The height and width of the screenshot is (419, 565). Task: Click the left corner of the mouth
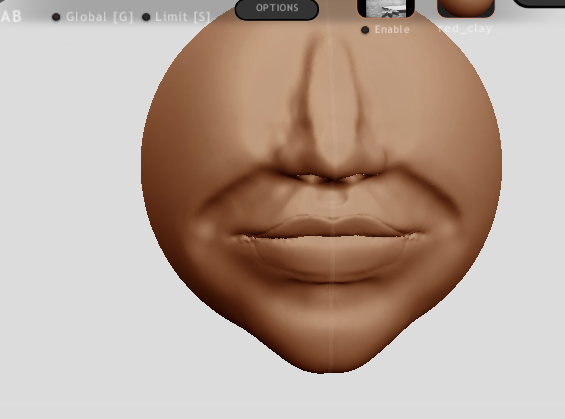point(242,237)
